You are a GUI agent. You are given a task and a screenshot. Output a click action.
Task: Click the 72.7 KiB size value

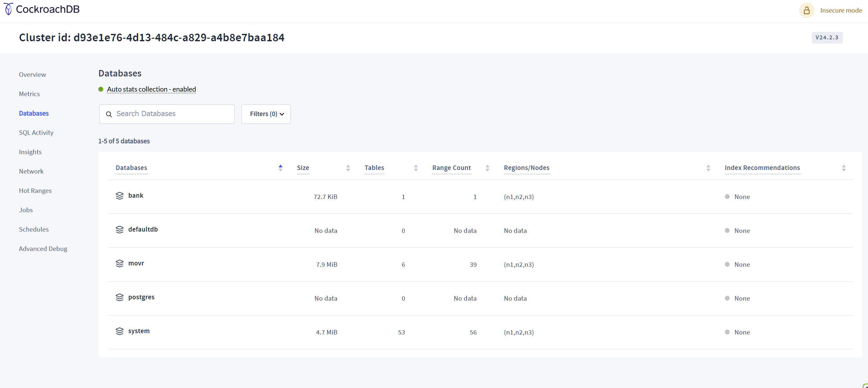pos(325,197)
